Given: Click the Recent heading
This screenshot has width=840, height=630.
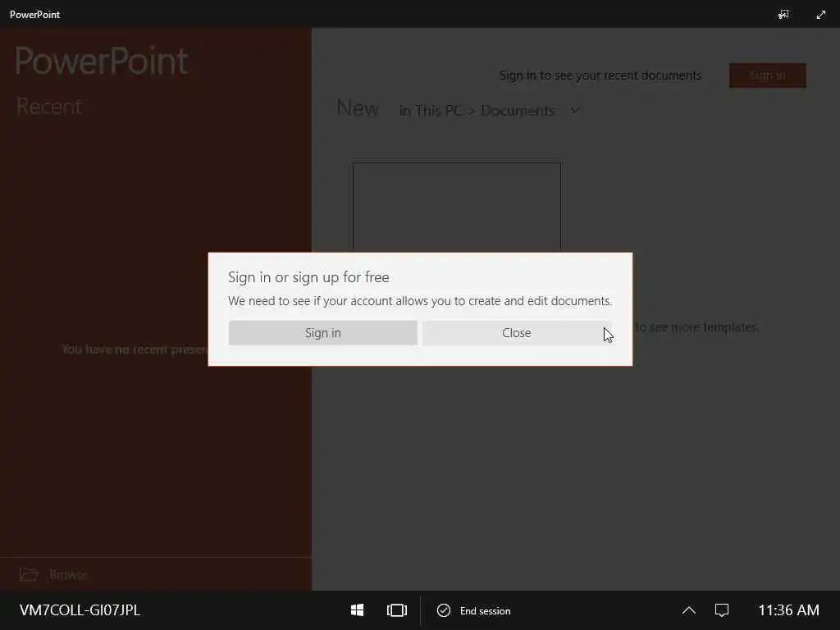Looking at the screenshot, I should (49, 106).
